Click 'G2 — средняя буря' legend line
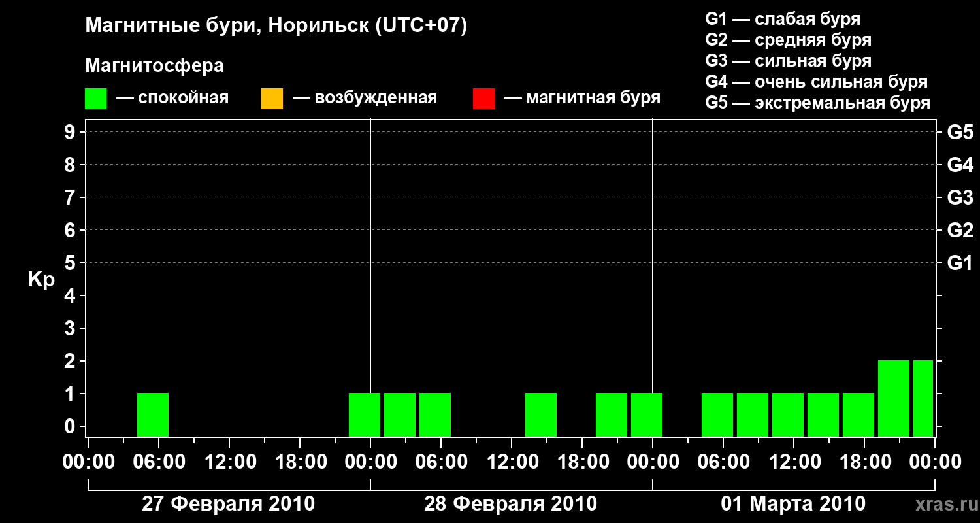The height and width of the screenshot is (523, 980). 789,40
